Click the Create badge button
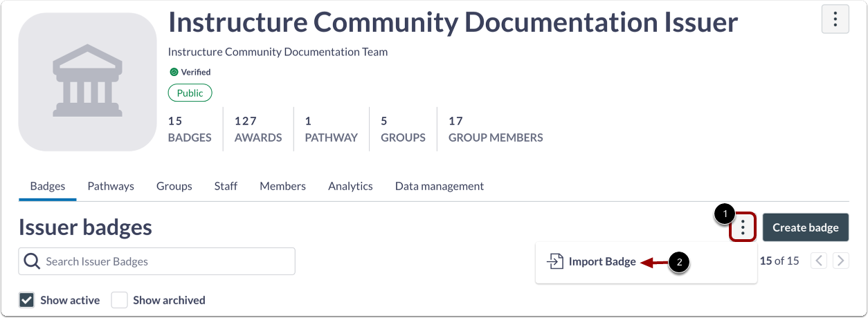Screen dimensions: 868x318 [x=806, y=227]
